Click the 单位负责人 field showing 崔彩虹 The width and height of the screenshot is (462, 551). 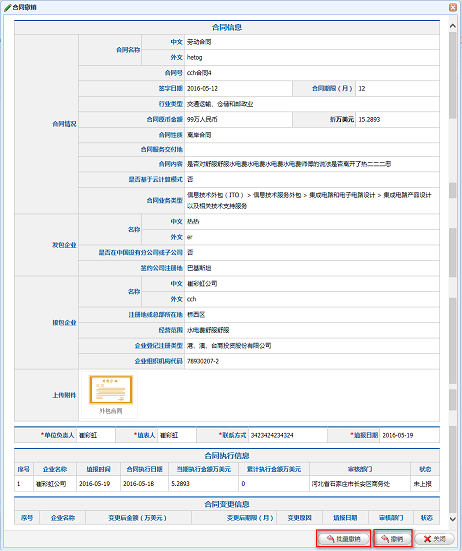96,435
